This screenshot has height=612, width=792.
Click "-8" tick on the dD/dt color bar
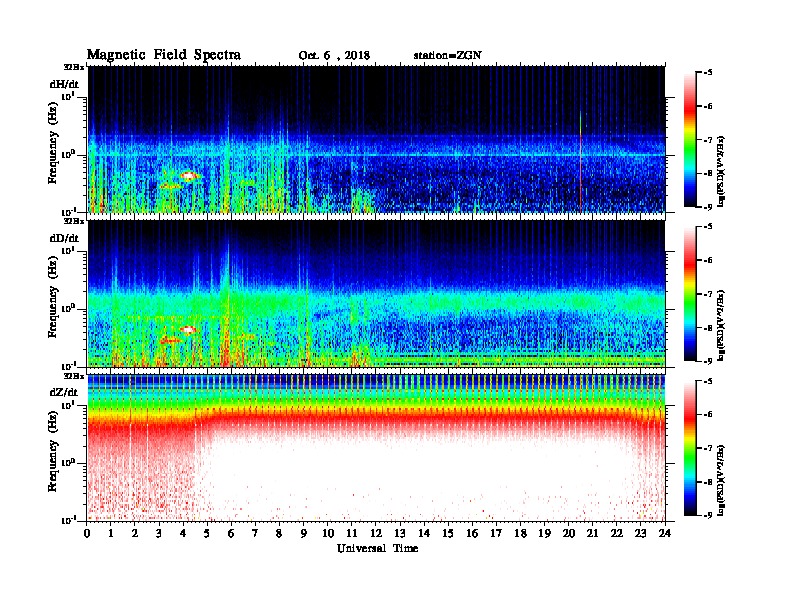click(708, 327)
